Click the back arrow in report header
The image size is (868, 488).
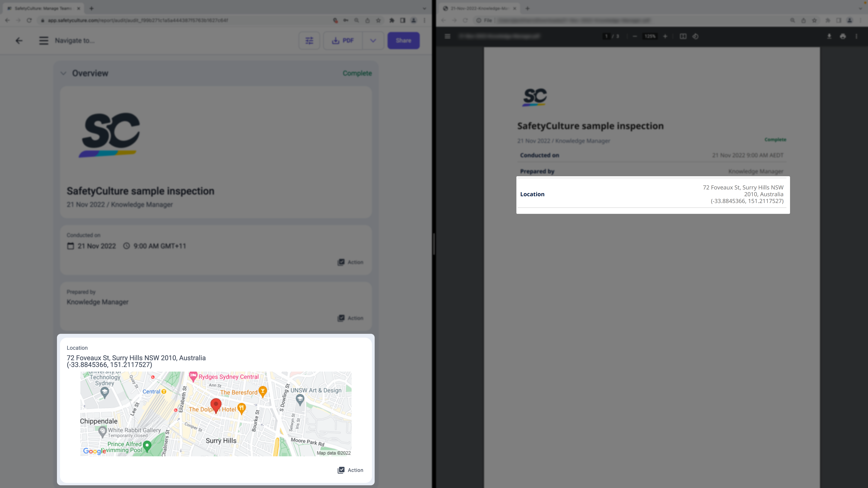(x=19, y=41)
